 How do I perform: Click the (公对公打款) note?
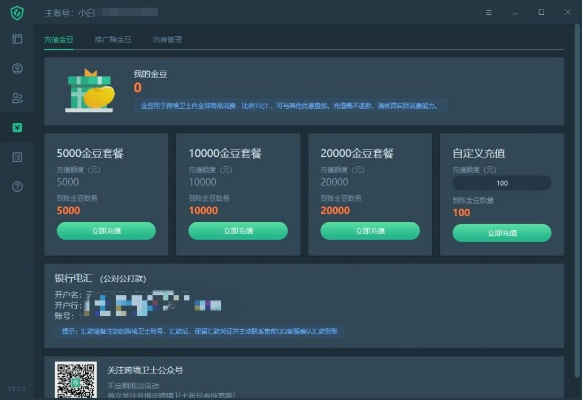(x=123, y=279)
